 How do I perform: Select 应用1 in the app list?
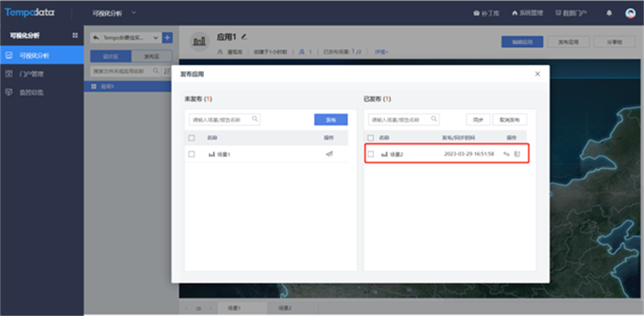pos(127,87)
